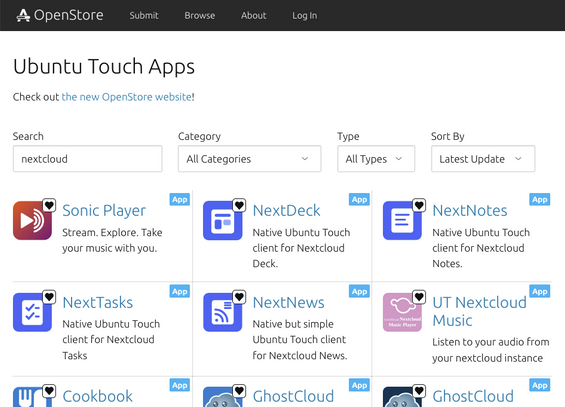Open the Sonic Player title link
Viewport: 565px width, 407px height.
(104, 211)
